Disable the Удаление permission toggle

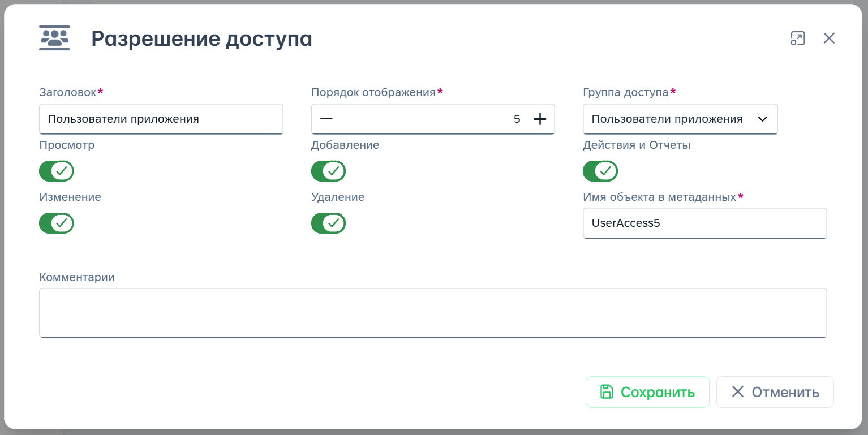click(328, 223)
